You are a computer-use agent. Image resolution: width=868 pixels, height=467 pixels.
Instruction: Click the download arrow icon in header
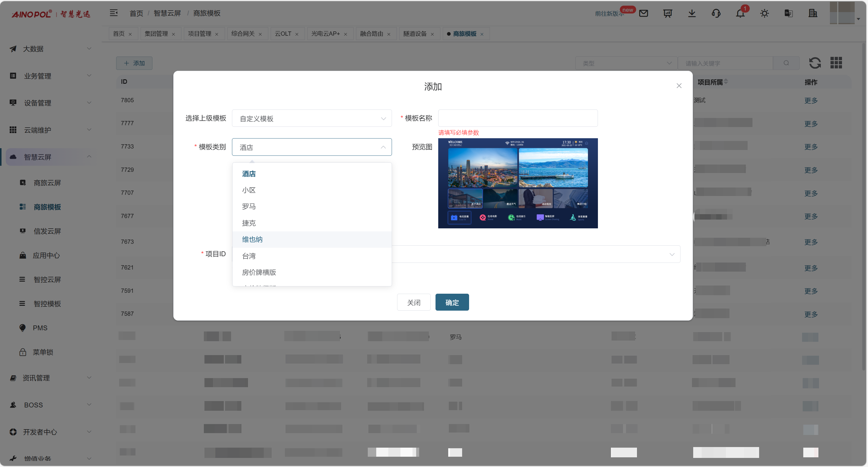[691, 13]
